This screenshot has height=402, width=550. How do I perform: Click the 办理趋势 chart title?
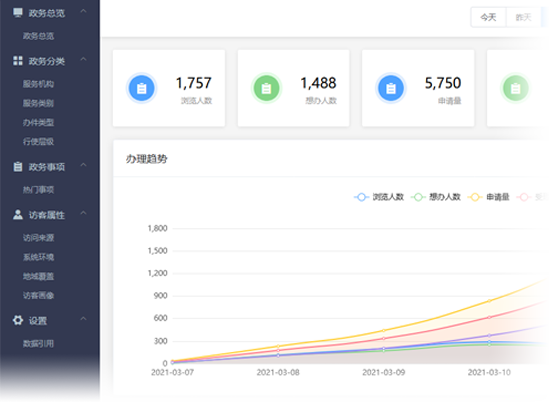pos(147,159)
